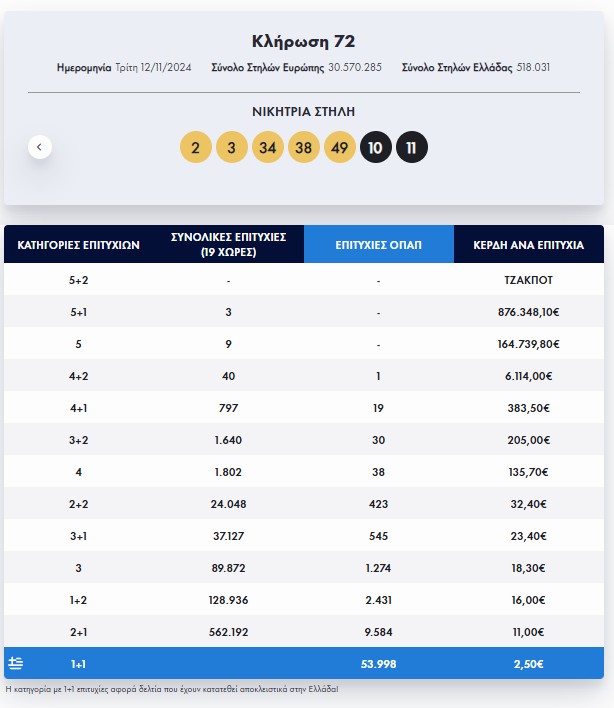
Task: Click OPAP wins value 545
Action: click(x=378, y=536)
